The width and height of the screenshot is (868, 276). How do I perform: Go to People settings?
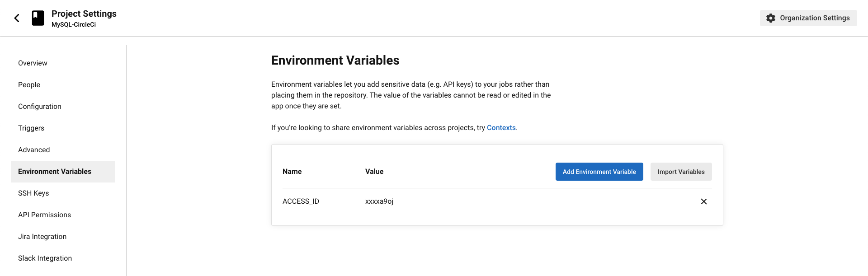click(29, 85)
